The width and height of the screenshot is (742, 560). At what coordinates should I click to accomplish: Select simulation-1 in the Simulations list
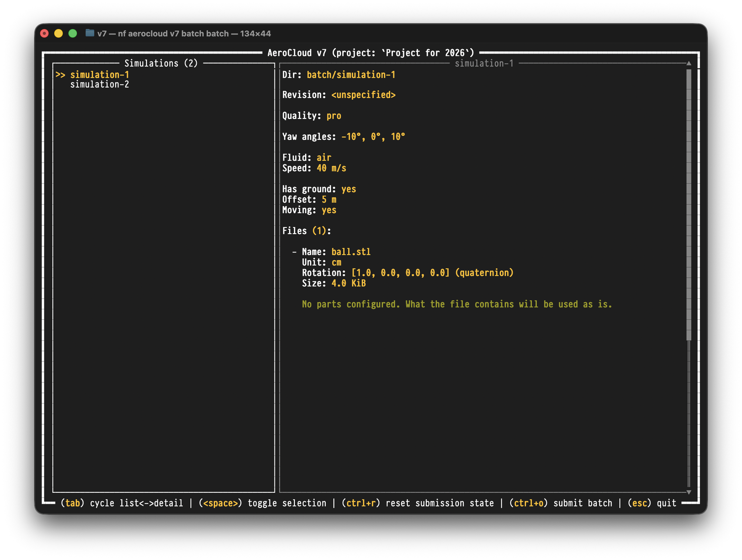click(100, 75)
